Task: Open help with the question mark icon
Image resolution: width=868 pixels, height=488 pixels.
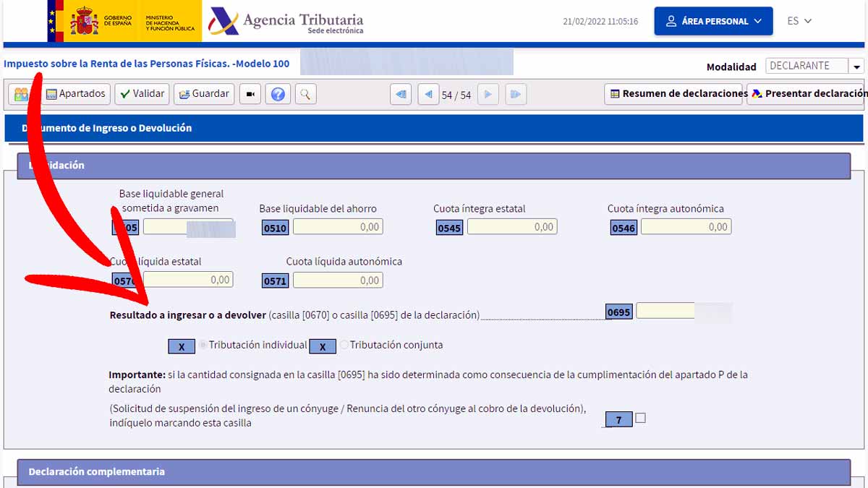Action: [278, 95]
